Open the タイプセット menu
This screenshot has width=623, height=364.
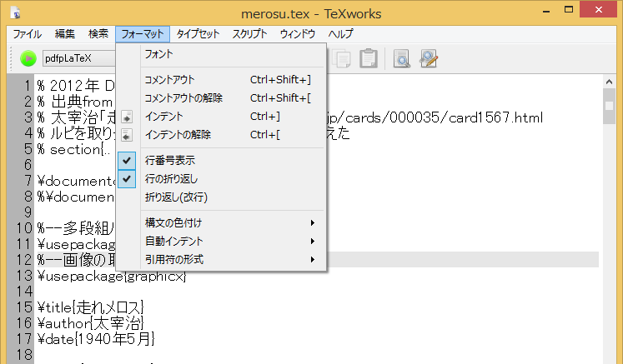[198, 34]
